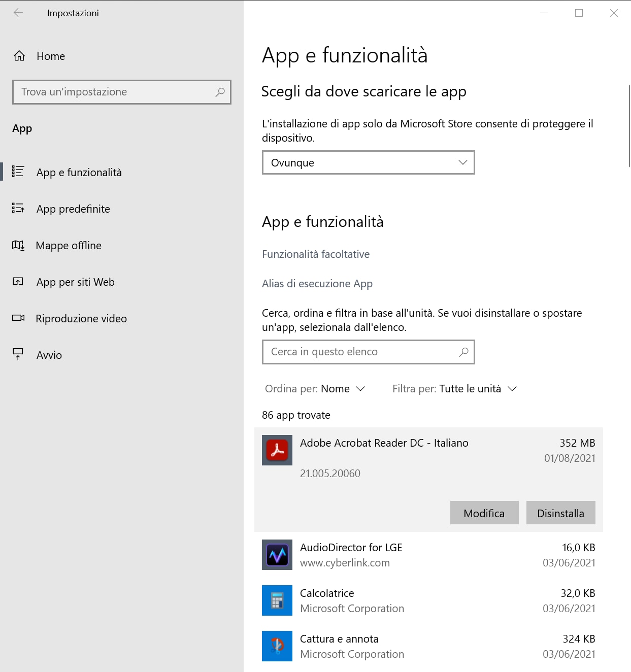The image size is (631, 672).
Task: Click the Mappe offline map icon
Action: pyautogui.click(x=18, y=245)
